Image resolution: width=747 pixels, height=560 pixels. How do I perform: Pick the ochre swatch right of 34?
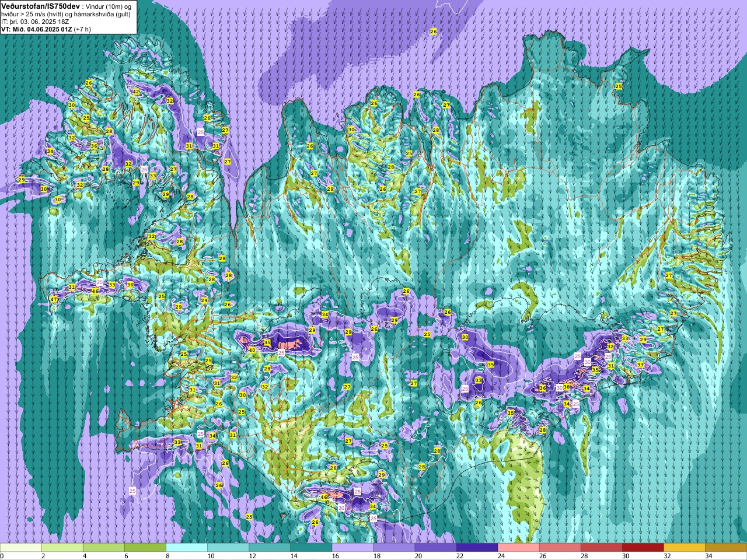coord(725,548)
